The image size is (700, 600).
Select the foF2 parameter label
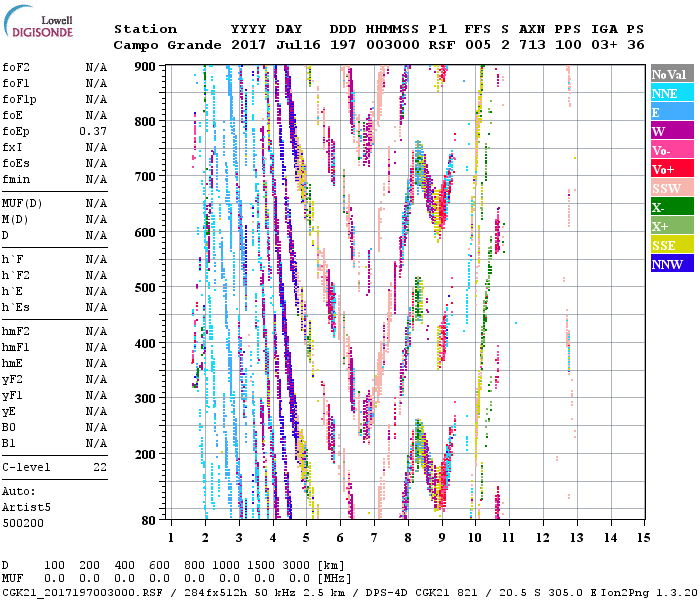[15, 67]
